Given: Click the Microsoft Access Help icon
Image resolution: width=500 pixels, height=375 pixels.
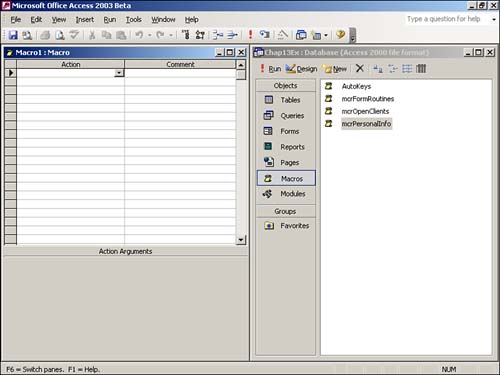Looking at the screenshot, I should click(x=340, y=35).
